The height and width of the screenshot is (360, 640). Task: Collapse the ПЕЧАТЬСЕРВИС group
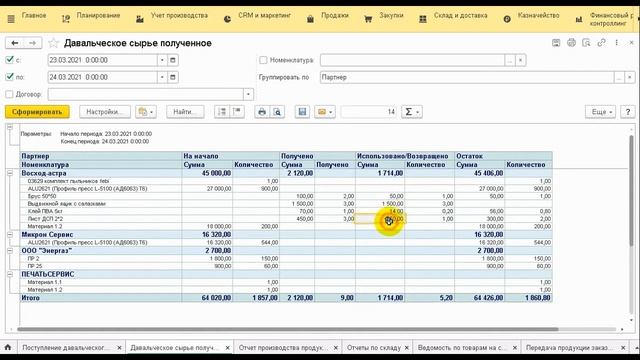tap(10, 274)
